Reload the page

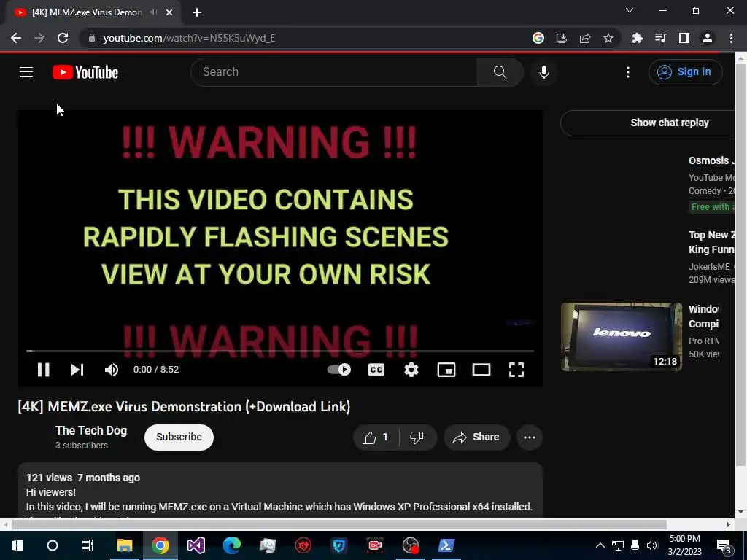pyautogui.click(x=63, y=38)
